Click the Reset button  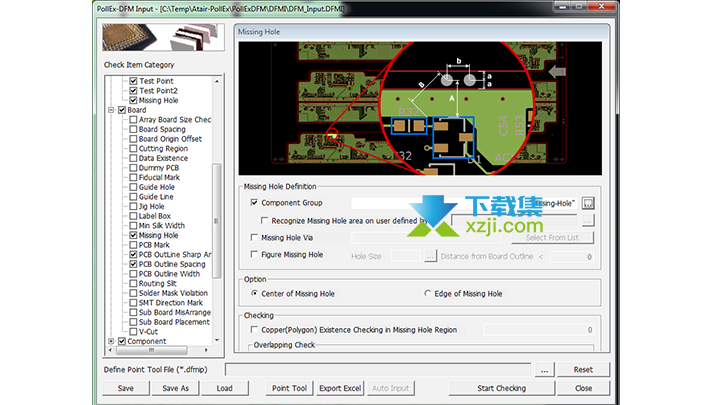coord(583,370)
